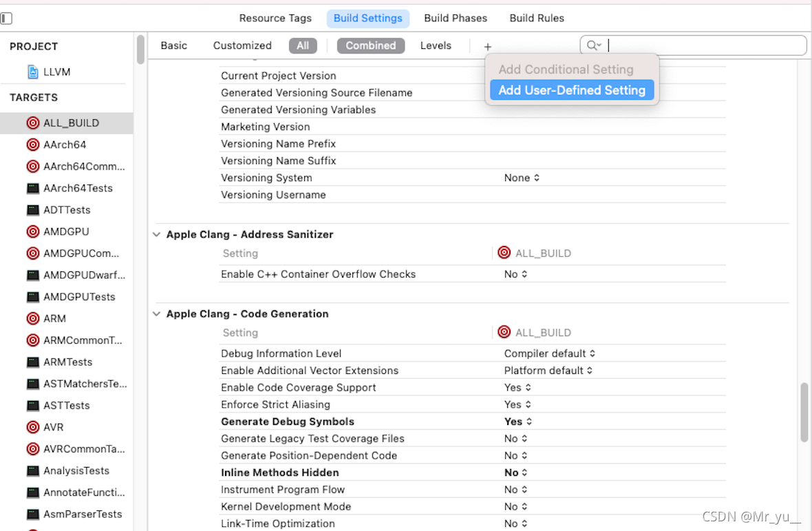The height and width of the screenshot is (531, 812).
Task: Select Generated Versioning Source Filename row
Action: click(472, 93)
